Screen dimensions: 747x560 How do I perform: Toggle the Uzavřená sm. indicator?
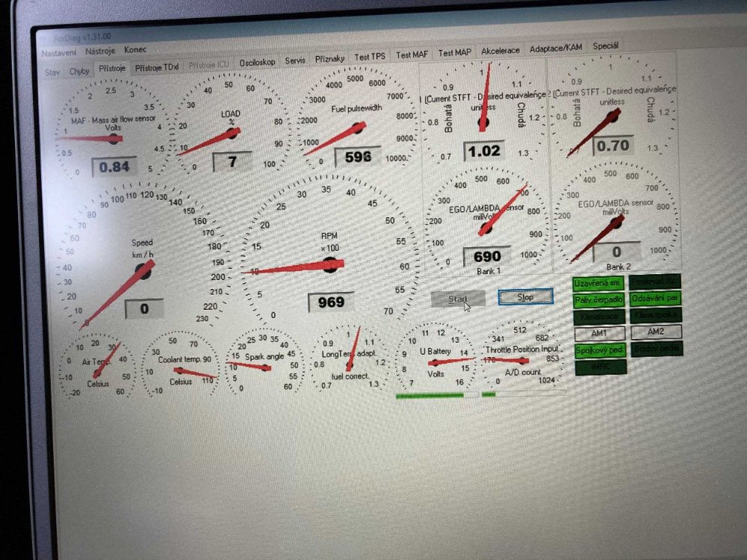pyautogui.click(x=598, y=284)
